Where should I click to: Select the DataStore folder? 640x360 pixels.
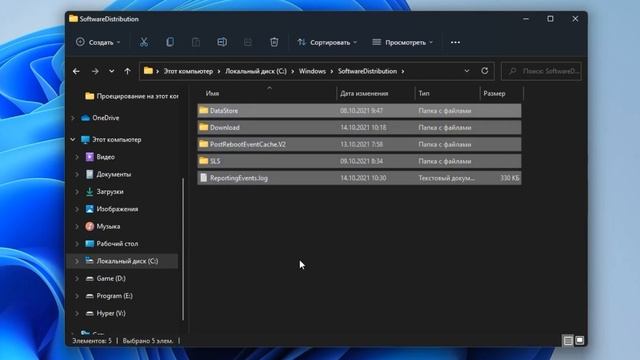tap(359, 111)
